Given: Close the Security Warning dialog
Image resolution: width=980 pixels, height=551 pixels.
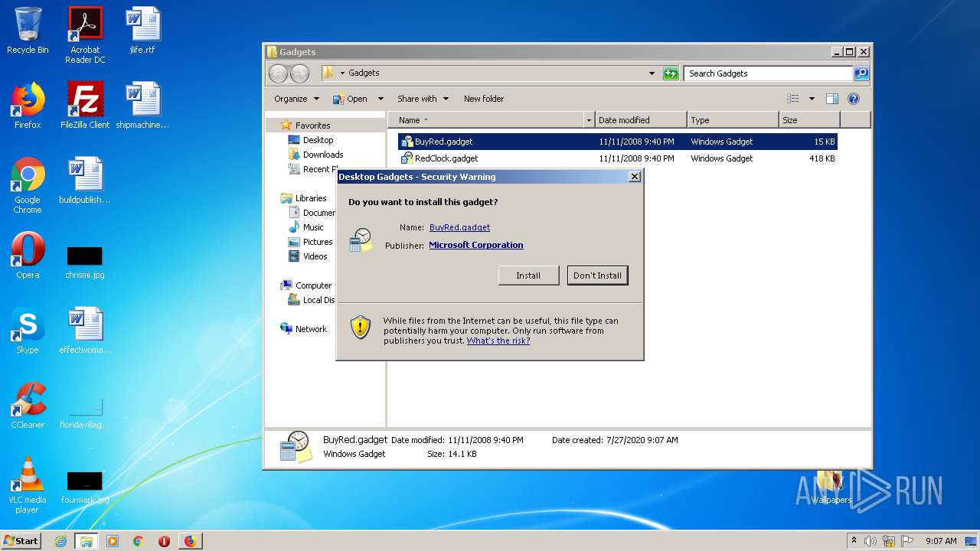Looking at the screenshot, I should point(634,177).
